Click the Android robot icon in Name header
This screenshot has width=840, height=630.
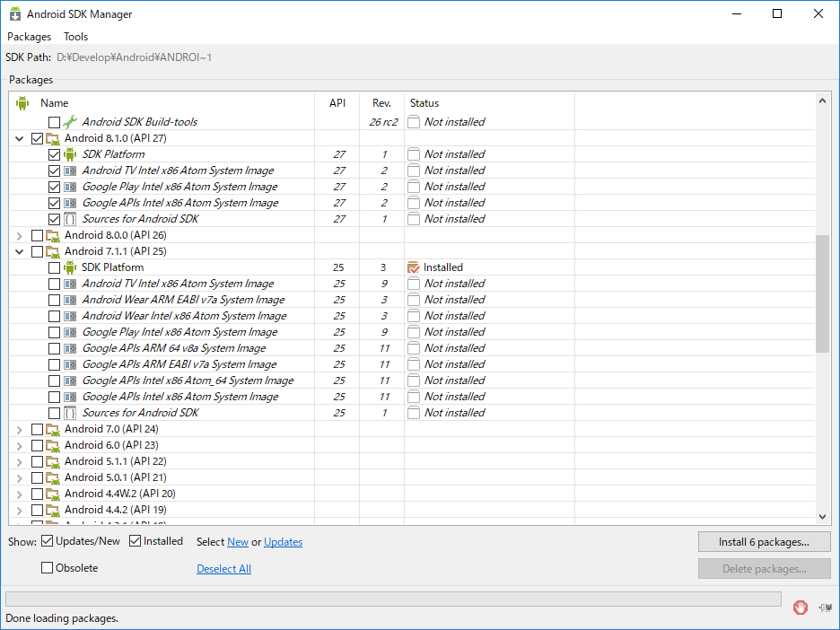pyautogui.click(x=22, y=103)
